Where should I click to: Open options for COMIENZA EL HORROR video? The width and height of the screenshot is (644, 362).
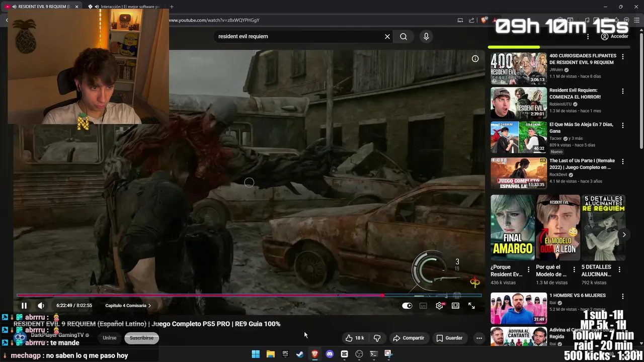click(623, 91)
